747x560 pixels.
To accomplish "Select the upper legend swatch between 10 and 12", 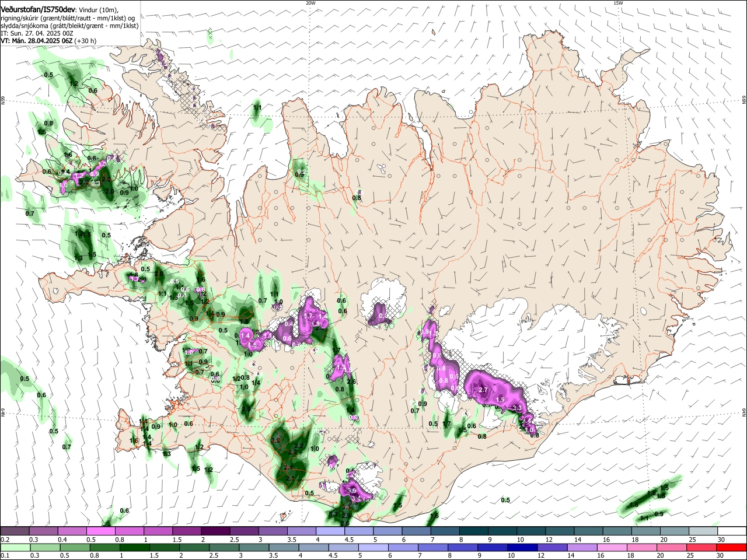I will [531, 531].
